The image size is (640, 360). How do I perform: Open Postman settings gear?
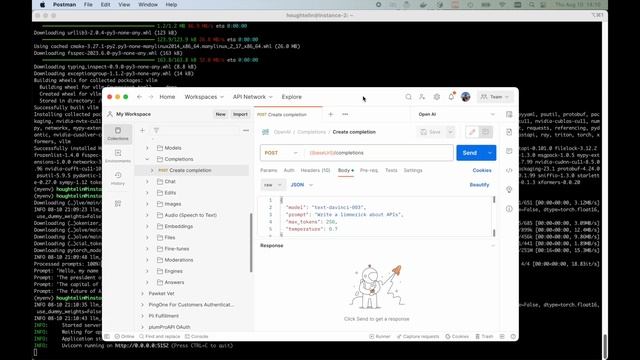coord(437,97)
